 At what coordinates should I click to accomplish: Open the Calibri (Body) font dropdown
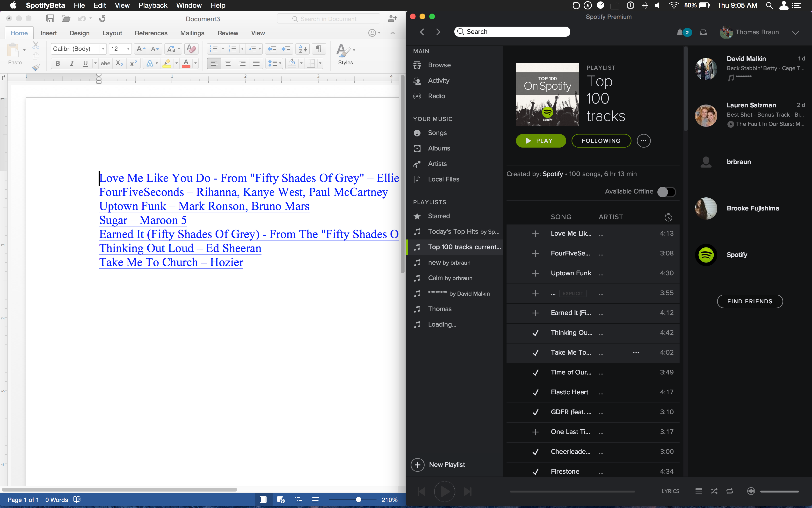click(x=103, y=49)
